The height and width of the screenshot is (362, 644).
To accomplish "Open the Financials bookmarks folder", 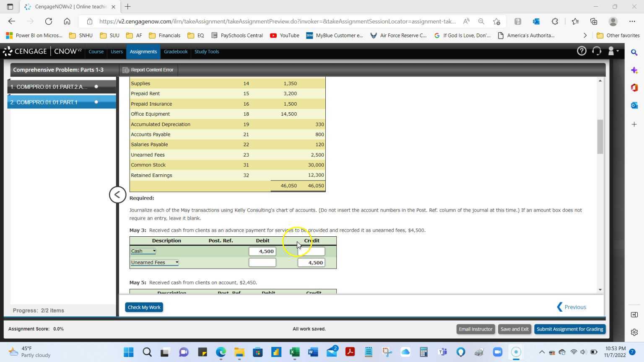I will 165,36.
